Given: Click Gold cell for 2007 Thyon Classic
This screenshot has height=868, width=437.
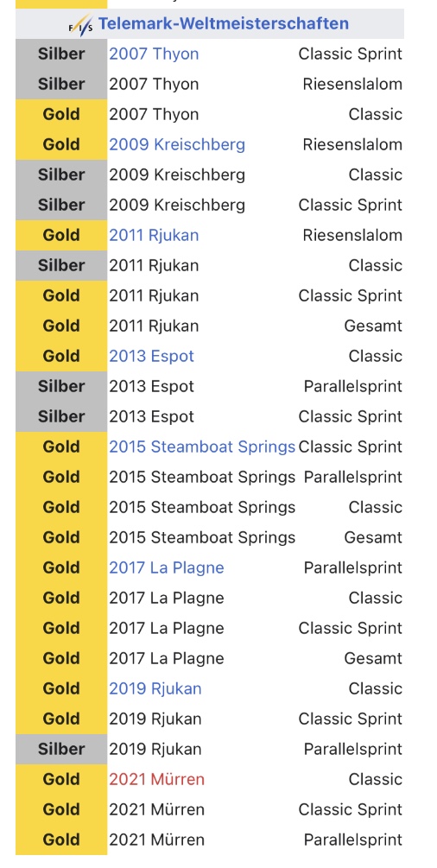Looking at the screenshot, I should click(x=61, y=115).
